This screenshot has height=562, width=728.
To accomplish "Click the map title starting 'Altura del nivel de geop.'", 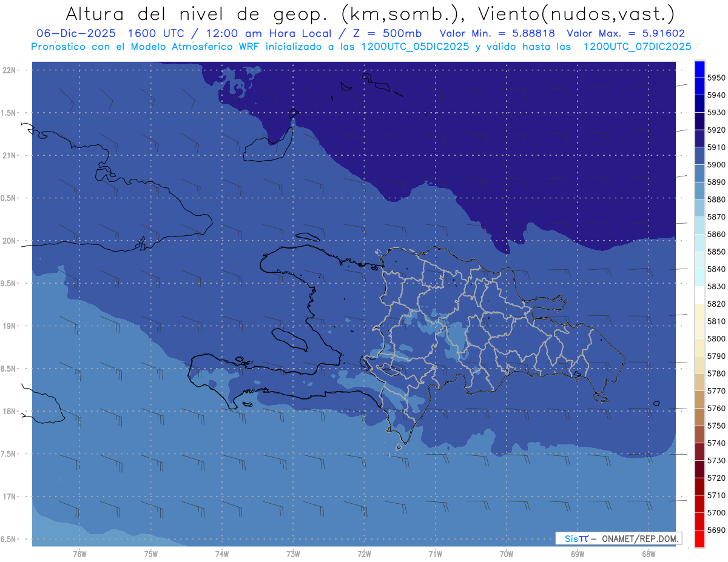I will pyautogui.click(x=369, y=13).
